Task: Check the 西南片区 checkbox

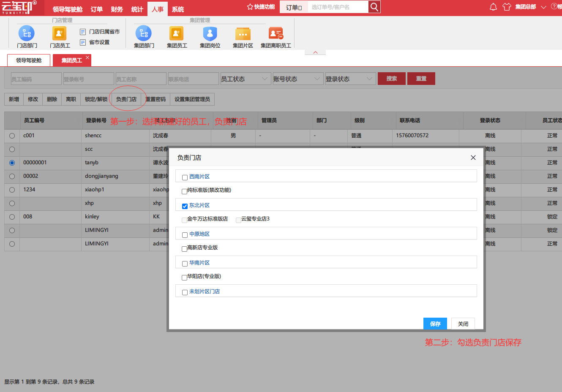Action: (x=185, y=177)
